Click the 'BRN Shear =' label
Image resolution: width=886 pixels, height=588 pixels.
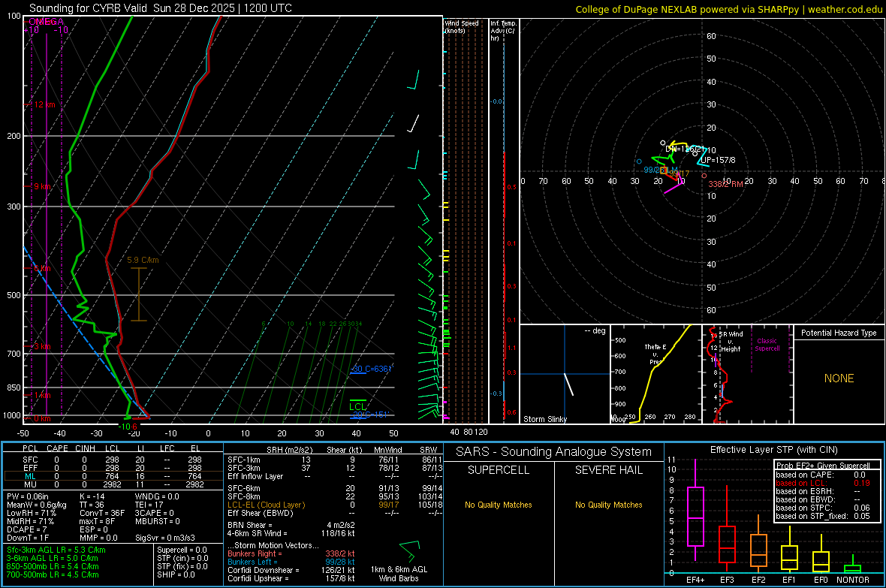tap(250, 525)
